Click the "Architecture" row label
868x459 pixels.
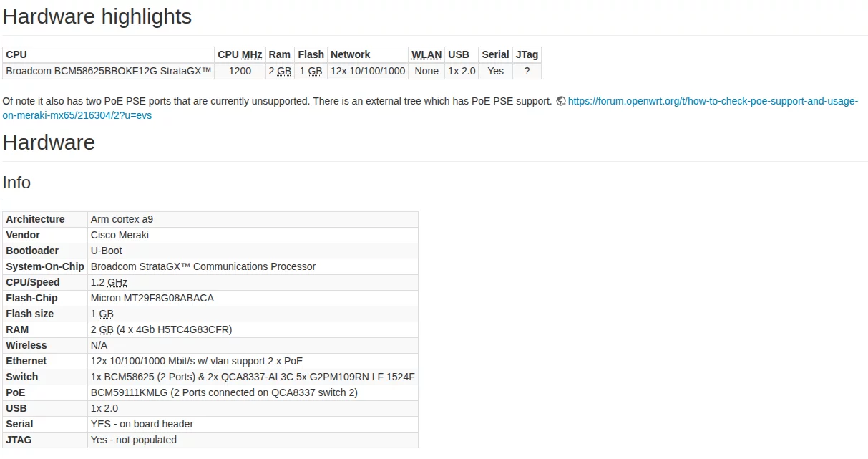tap(35, 219)
